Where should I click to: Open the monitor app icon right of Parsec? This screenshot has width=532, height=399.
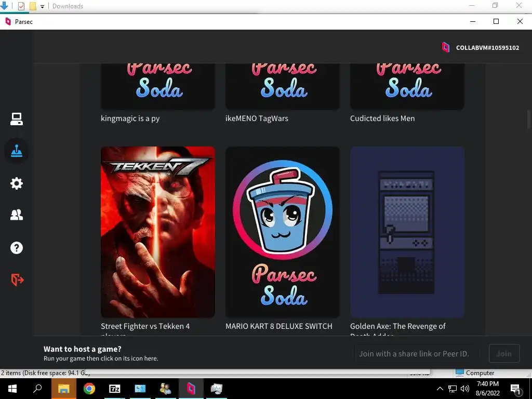pyautogui.click(x=217, y=389)
